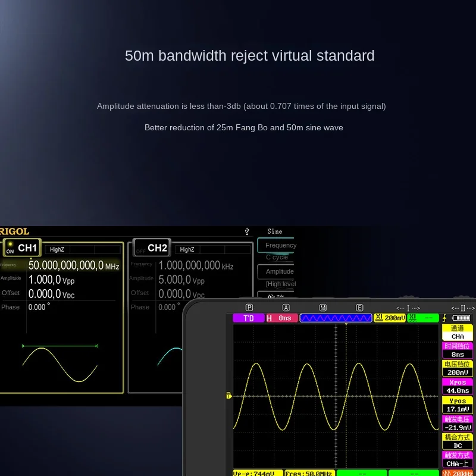Click the CH1 Frequency label
Image resolution: width=476 pixels, height=476 pixels.
point(8,265)
